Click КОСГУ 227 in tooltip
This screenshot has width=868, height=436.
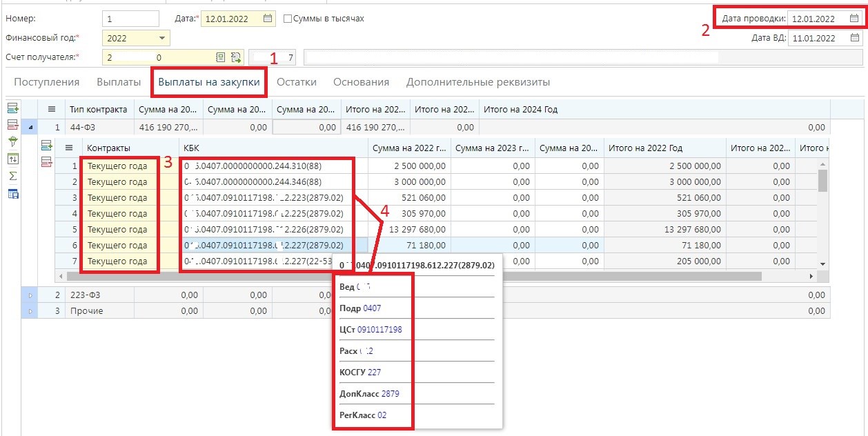tap(360, 373)
